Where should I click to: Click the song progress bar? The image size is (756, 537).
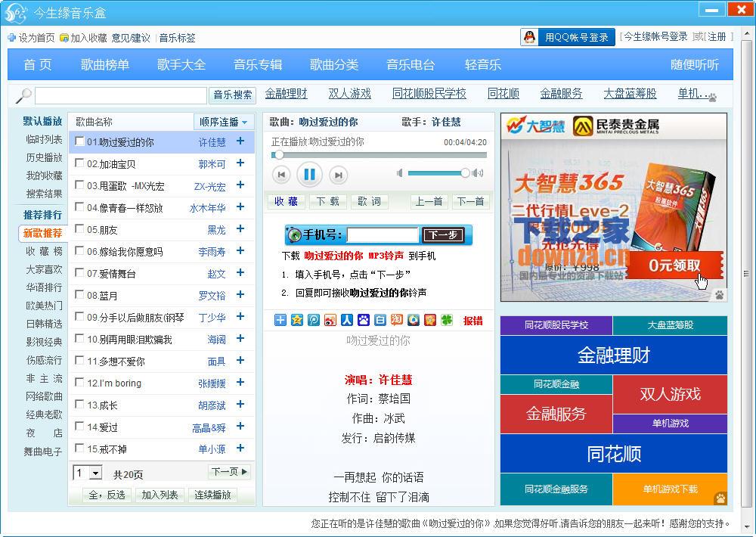coord(379,155)
